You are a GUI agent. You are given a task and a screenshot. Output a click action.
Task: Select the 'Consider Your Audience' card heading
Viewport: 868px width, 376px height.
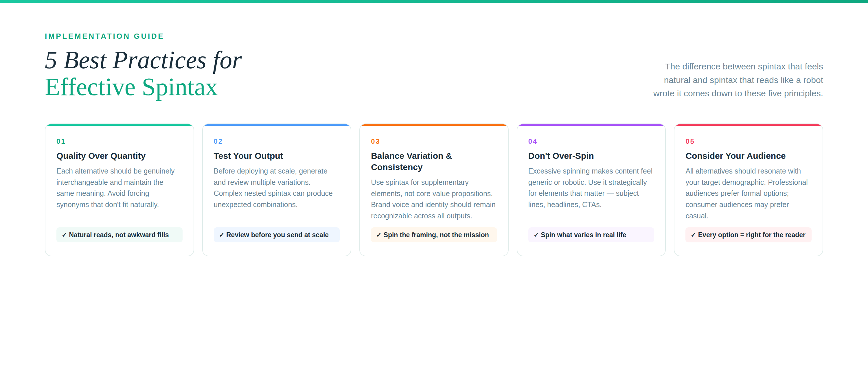point(735,156)
